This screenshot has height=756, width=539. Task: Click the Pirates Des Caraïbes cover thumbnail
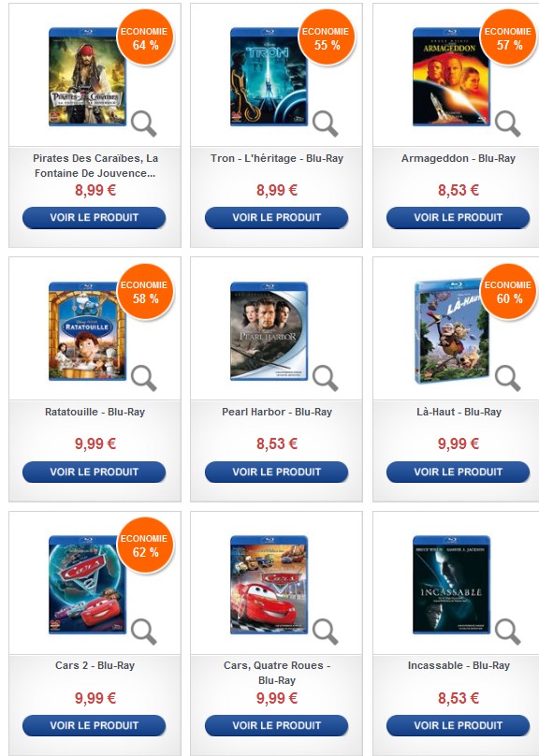coord(87,77)
